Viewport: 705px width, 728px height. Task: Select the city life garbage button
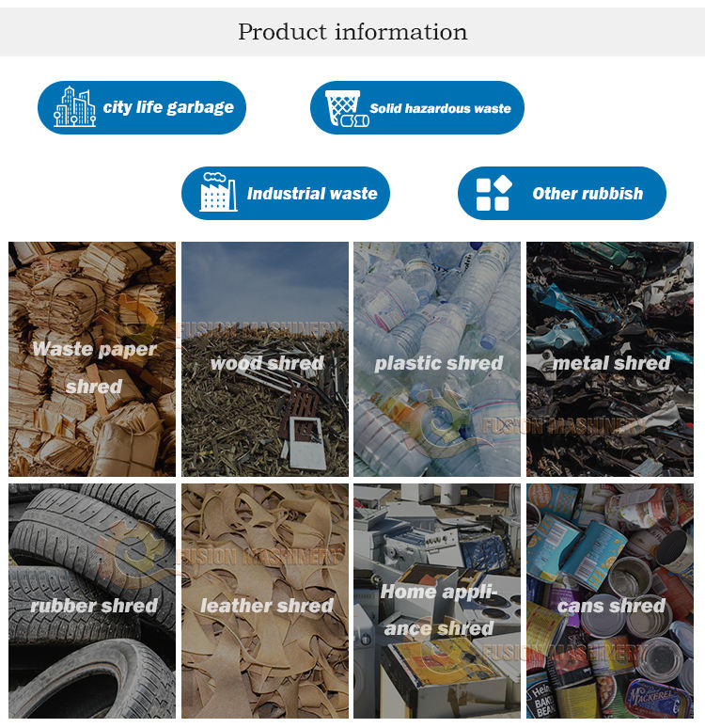tap(142, 107)
